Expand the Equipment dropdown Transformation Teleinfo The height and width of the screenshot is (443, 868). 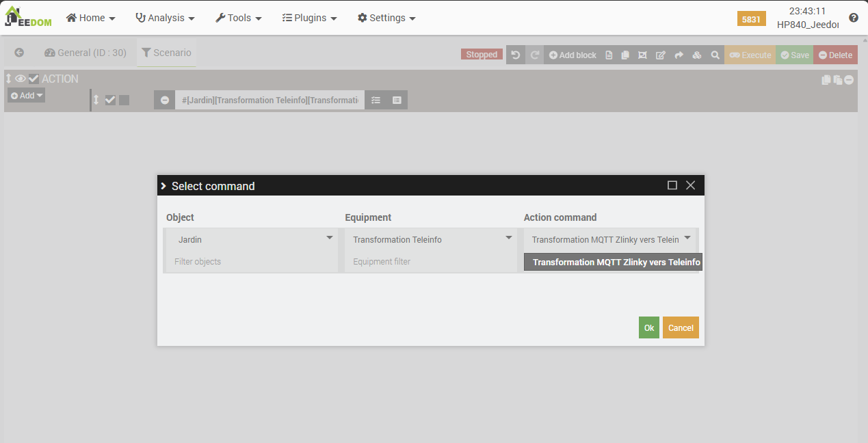point(431,239)
